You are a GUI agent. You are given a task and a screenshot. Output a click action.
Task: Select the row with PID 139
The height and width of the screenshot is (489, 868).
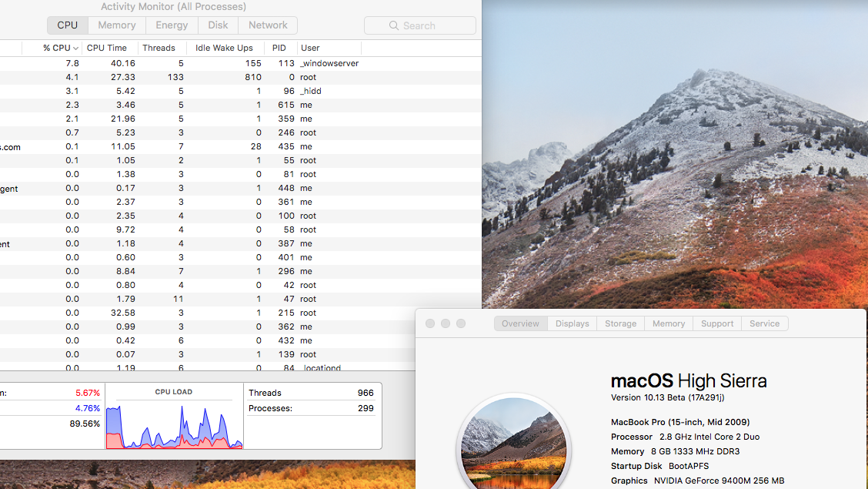tap(208, 354)
